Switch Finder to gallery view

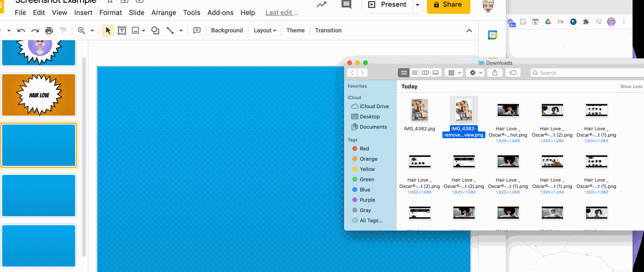pos(436,73)
